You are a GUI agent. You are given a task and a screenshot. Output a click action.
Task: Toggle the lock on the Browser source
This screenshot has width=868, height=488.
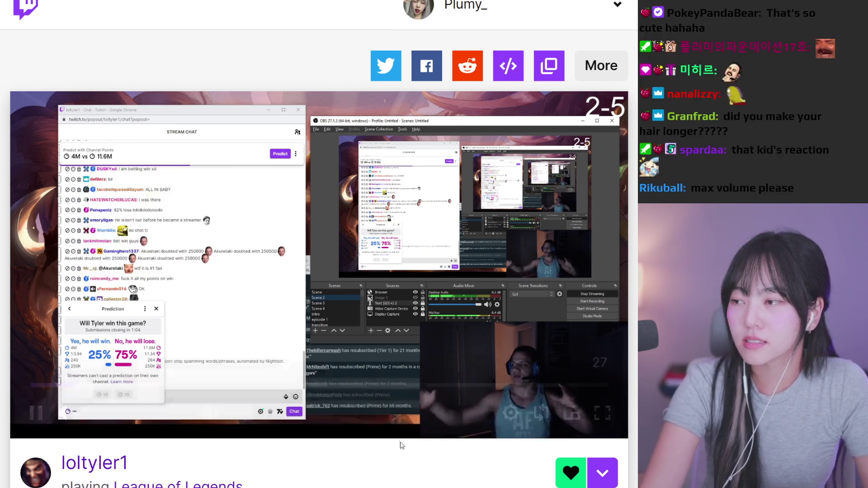(423, 292)
